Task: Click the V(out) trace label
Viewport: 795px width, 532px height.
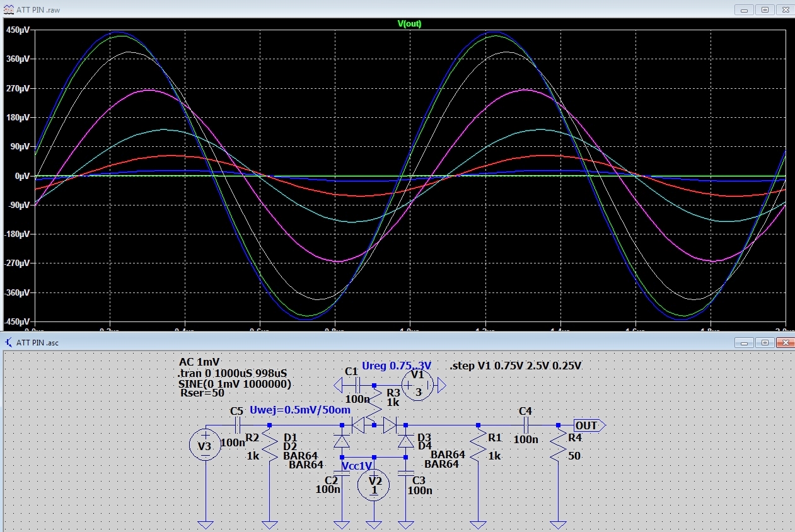Action: 409,24
